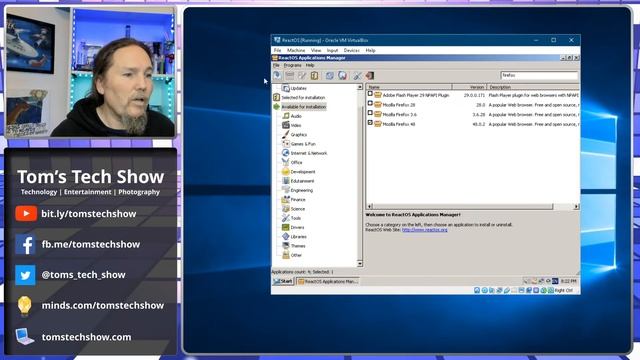Open the Science category
The image size is (640, 360).
(298, 209)
